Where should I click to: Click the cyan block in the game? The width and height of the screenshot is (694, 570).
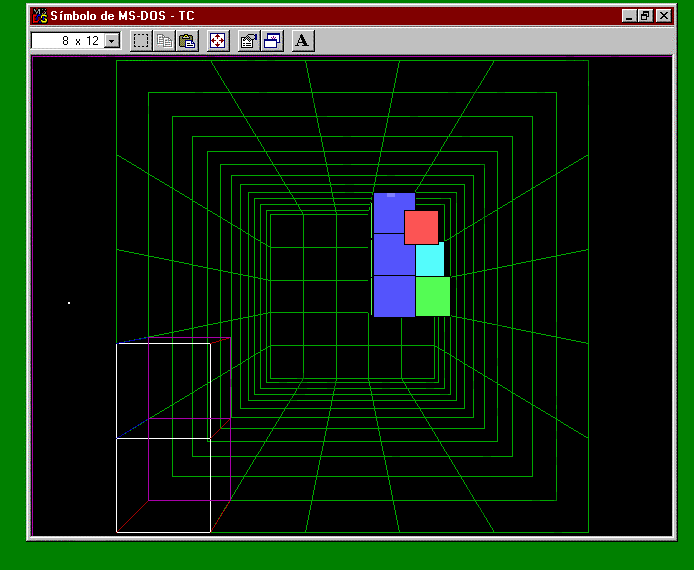(x=430, y=260)
